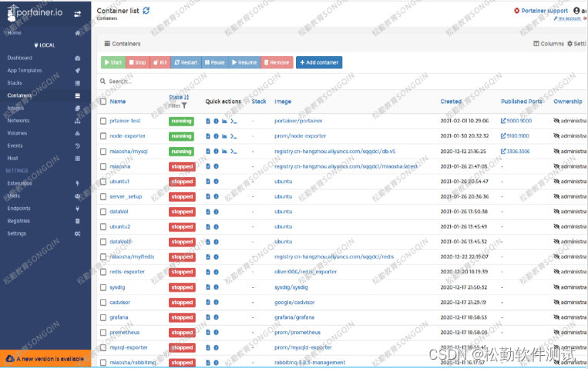Screen dimensions: 588x369
Task: Check the ubuntu1 container checkbox
Action: tap(103, 182)
